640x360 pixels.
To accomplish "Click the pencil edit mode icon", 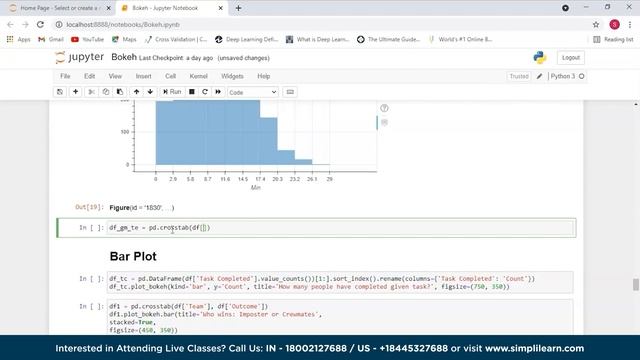I will click(x=539, y=76).
